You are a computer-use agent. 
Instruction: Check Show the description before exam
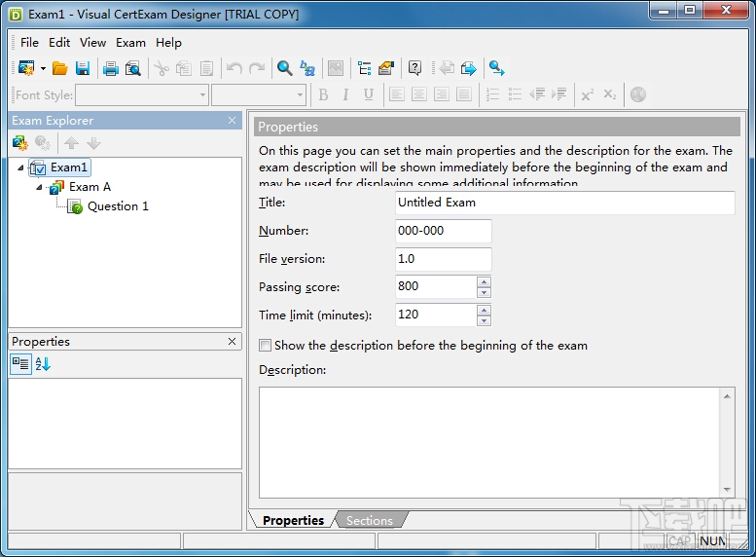[x=265, y=345]
